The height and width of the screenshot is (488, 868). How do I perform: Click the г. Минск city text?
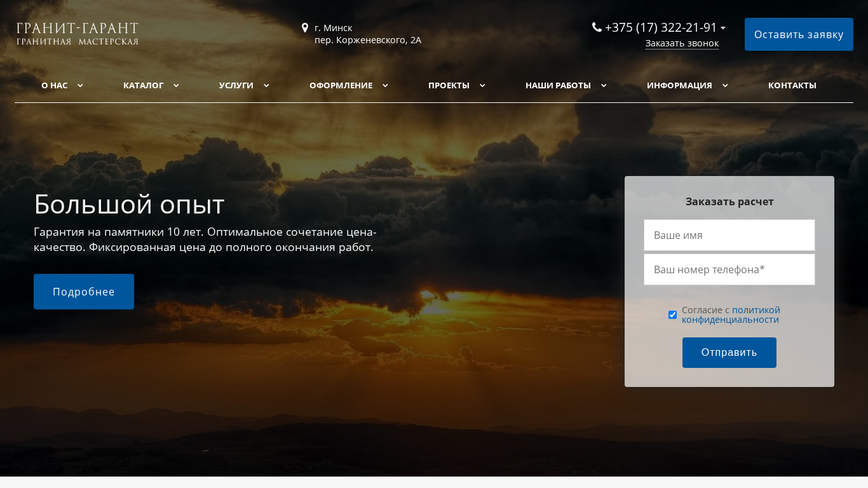[334, 28]
